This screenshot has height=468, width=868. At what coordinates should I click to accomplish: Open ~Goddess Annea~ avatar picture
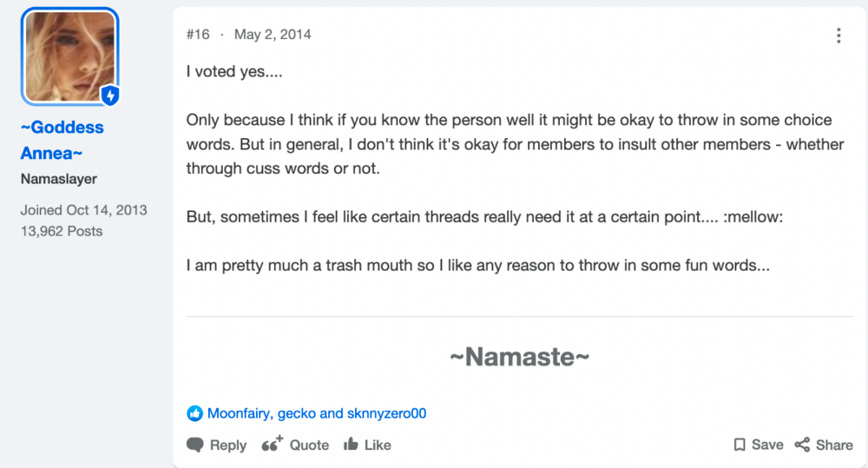point(69,56)
